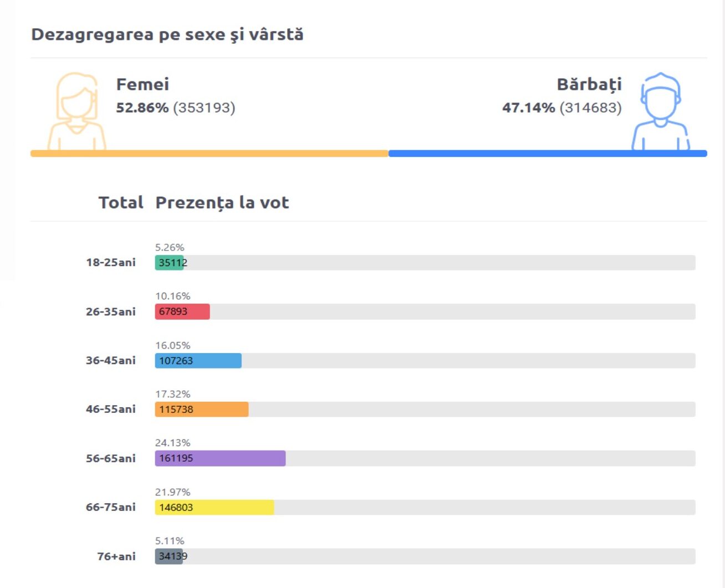Click the female voter avatar icon
The image size is (725, 588).
point(76,111)
